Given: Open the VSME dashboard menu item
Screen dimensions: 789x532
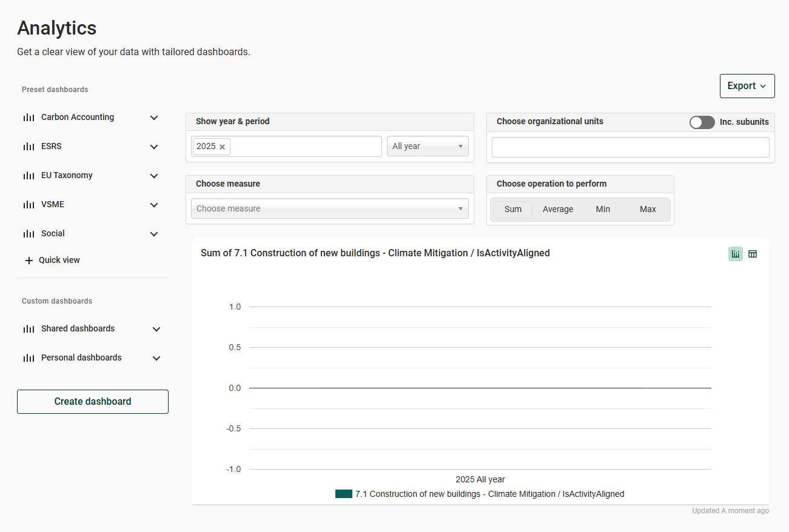Looking at the screenshot, I should [x=53, y=205].
